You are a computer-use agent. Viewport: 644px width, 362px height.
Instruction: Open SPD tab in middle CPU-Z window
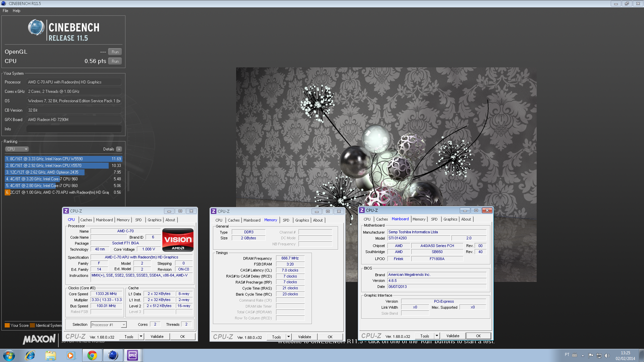click(286, 220)
